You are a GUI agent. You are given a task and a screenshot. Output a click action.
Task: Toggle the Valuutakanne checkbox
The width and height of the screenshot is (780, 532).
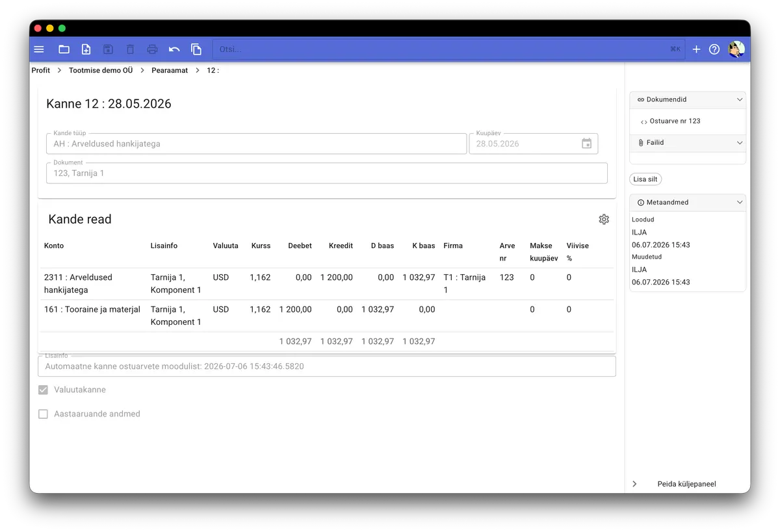pyautogui.click(x=44, y=390)
